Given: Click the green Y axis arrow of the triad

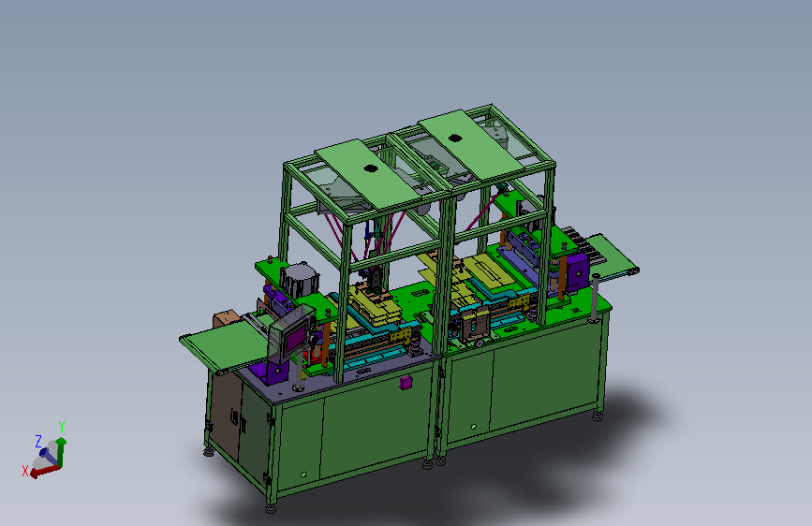Looking at the screenshot, I should coord(61,452).
